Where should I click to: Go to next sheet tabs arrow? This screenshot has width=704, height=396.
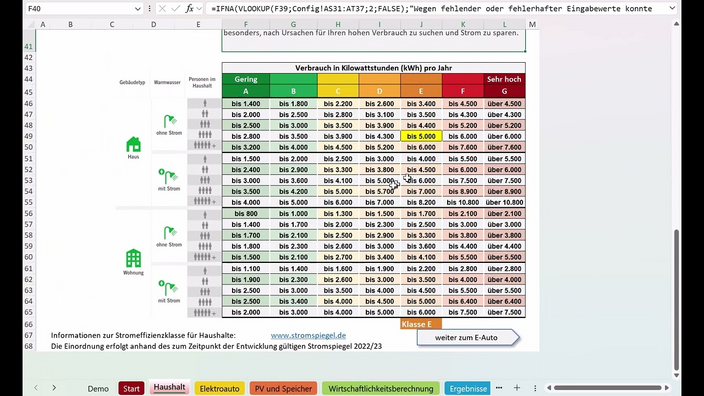(54, 388)
